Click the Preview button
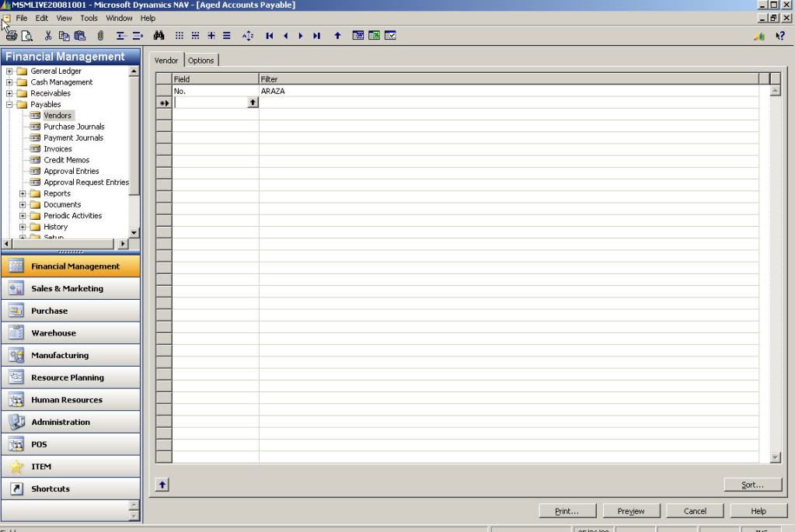 (x=631, y=511)
